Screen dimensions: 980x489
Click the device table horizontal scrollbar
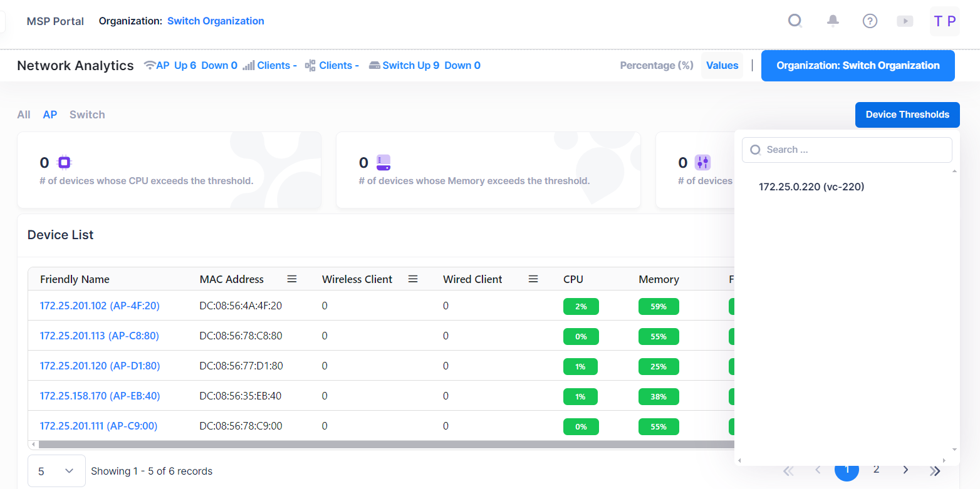coord(385,445)
